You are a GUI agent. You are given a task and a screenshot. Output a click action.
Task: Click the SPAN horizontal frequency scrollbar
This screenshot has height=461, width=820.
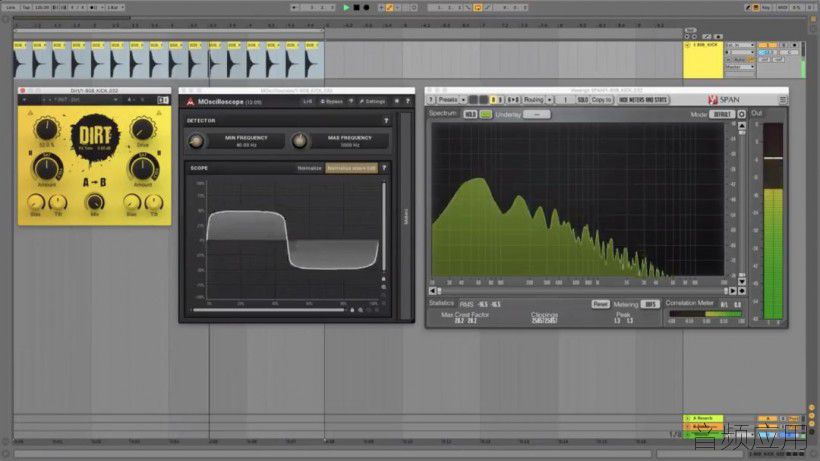pos(582,291)
